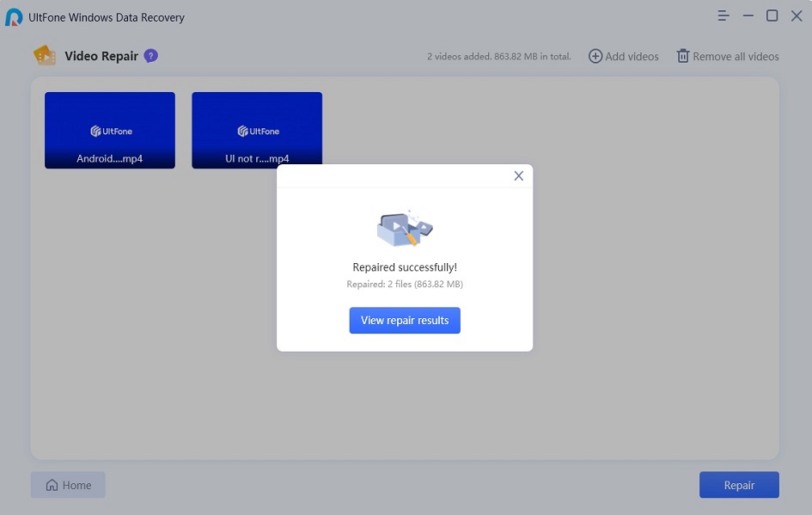This screenshot has width=812, height=515.
Task: Click '2 videos added. 863.82 MB in total.' text
Action: coord(498,57)
